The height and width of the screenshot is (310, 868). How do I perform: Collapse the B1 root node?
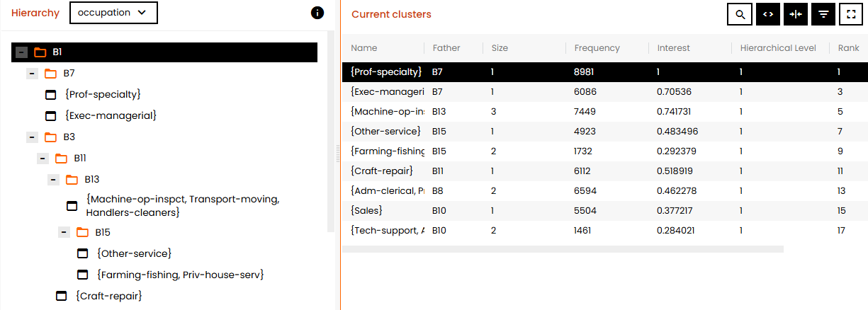point(22,52)
